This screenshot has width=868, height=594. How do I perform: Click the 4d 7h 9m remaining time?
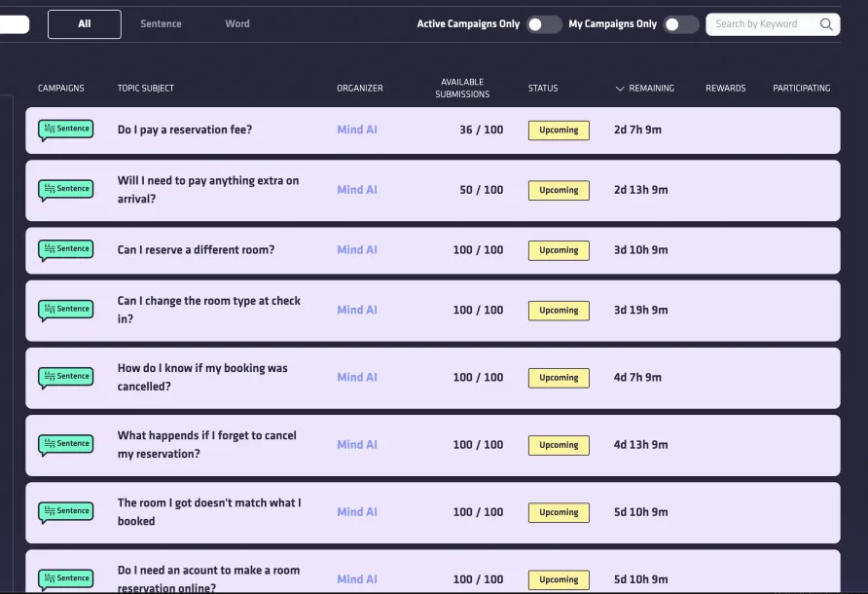point(637,378)
